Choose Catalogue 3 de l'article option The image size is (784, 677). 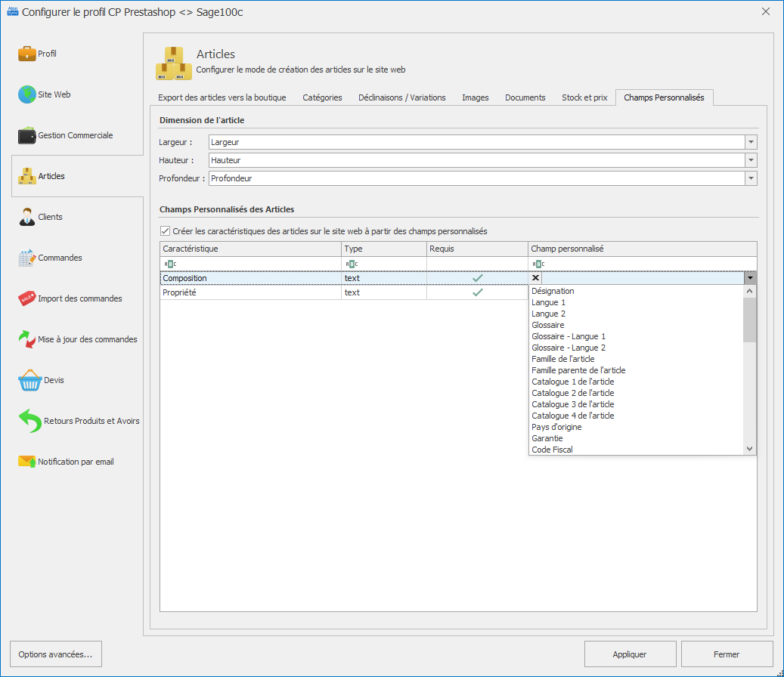point(636,404)
